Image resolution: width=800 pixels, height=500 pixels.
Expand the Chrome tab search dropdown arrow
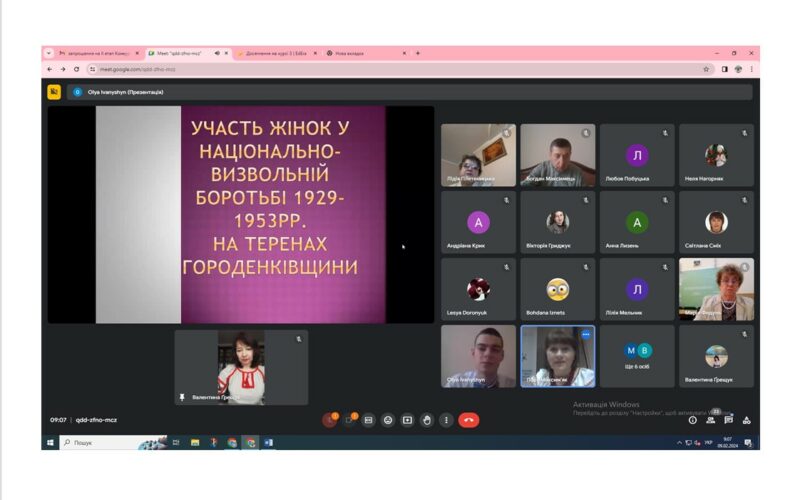point(48,53)
